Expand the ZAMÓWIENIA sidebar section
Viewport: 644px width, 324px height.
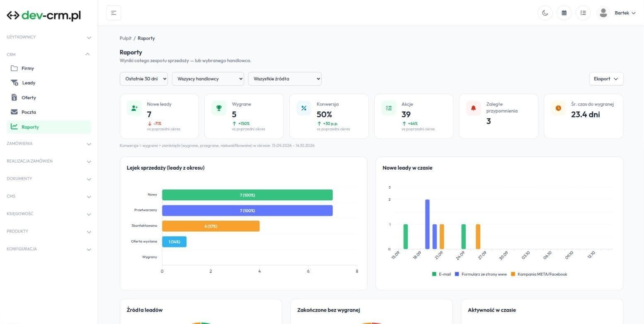pyautogui.click(x=49, y=144)
